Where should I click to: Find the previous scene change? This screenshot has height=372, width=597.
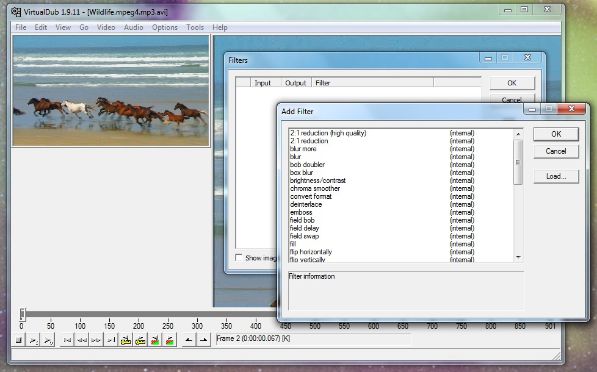tap(155, 340)
